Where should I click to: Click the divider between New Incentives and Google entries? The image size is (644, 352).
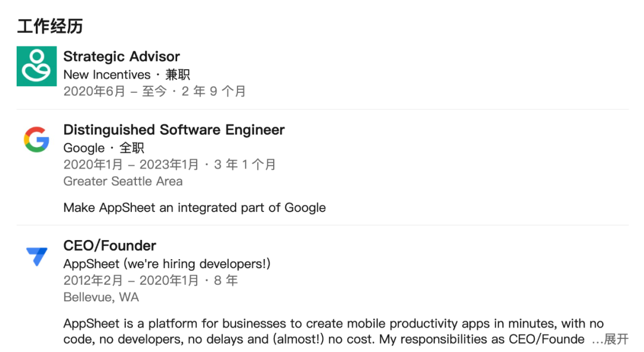pos(322,109)
